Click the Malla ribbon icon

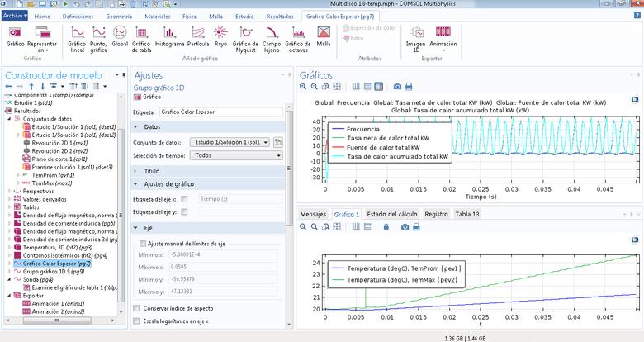point(324,36)
